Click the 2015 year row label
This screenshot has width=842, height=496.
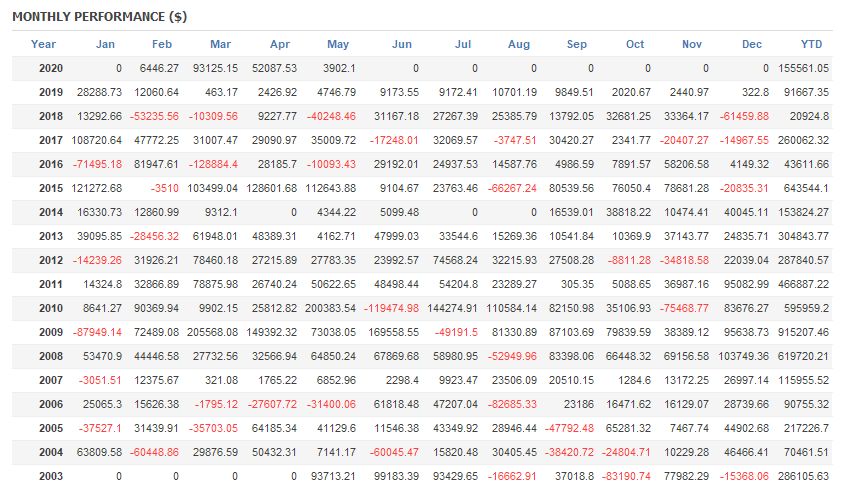point(50,188)
